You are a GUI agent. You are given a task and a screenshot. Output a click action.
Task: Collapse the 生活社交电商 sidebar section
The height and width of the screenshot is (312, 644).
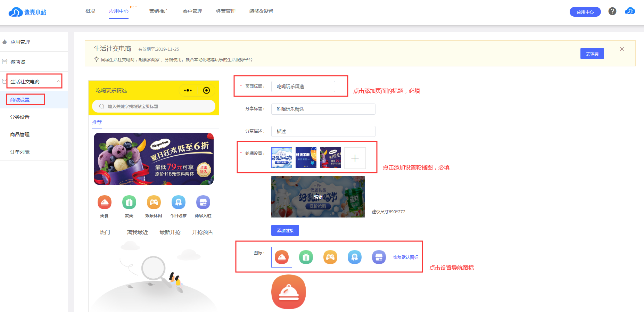(59, 81)
